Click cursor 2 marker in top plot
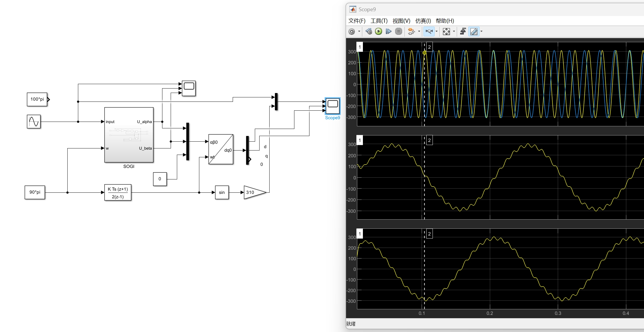Screen dimensions: 644x332 click(x=429, y=47)
